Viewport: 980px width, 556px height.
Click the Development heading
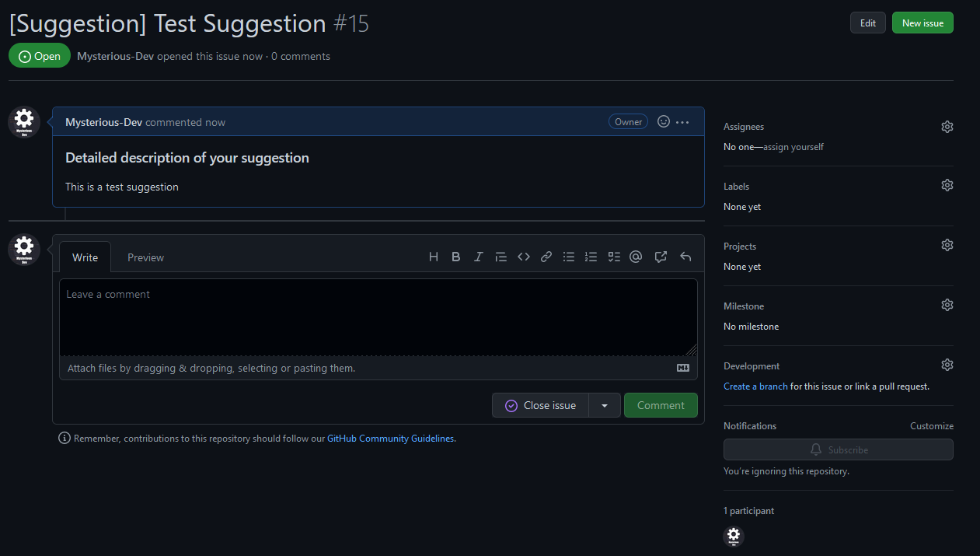[x=752, y=366]
